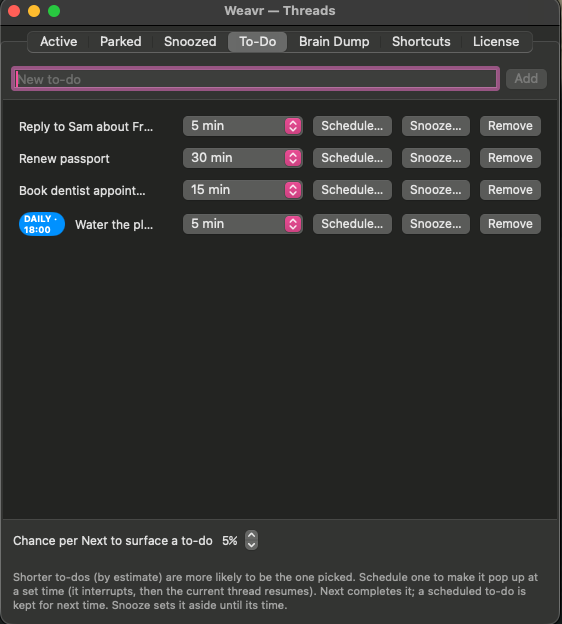Snooze the Book dentist appointment to-do
The image size is (562, 624).
pos(436,190)
